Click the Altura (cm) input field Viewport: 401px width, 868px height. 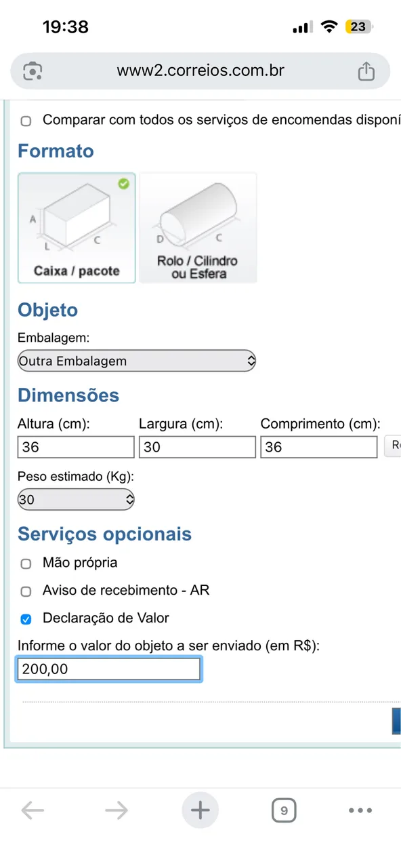76,447
